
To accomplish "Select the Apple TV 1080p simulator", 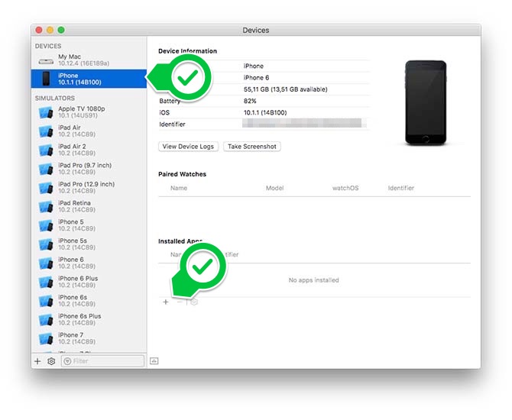I will 89,112.
